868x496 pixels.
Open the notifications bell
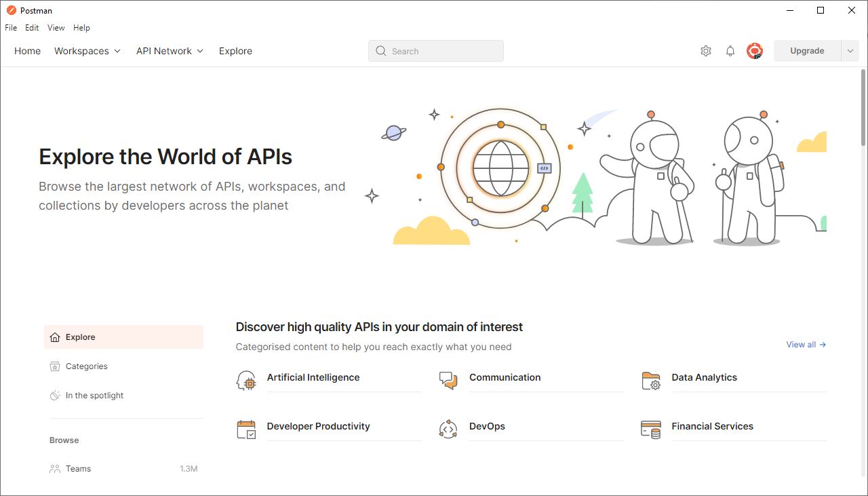(730, 51)
